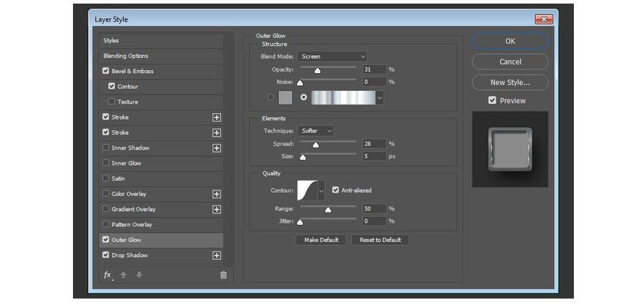Uncheck the Preview checkbox
644x305 pixels.
[492, 101]
